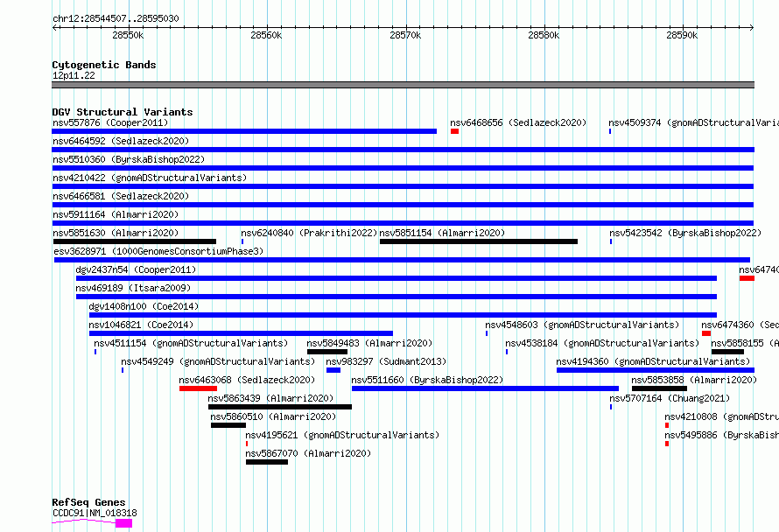
Task: Open dgv1408n100 (Coe2014) label
Action: click(x=144, y=306)
